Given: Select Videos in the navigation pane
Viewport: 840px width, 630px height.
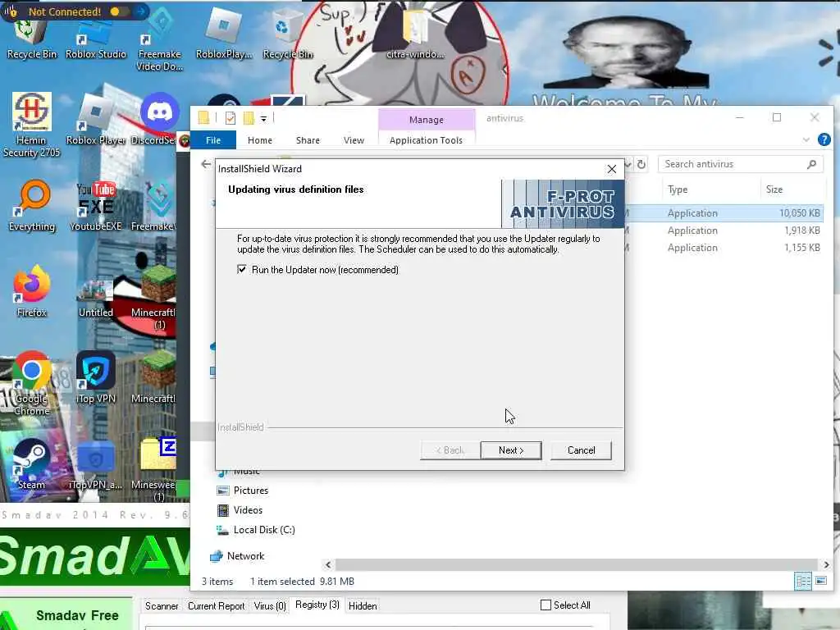Looking at the screenshot, I should click(x=248, y=510).
